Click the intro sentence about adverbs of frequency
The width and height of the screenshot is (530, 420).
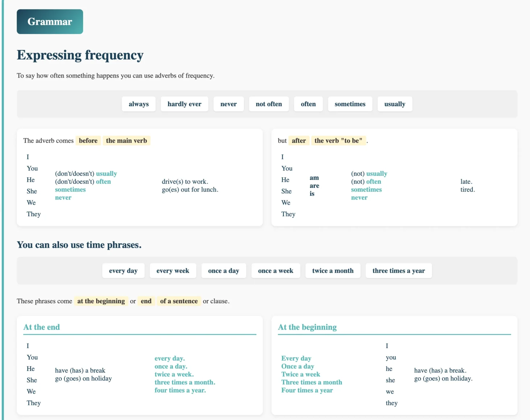(116, 75)
